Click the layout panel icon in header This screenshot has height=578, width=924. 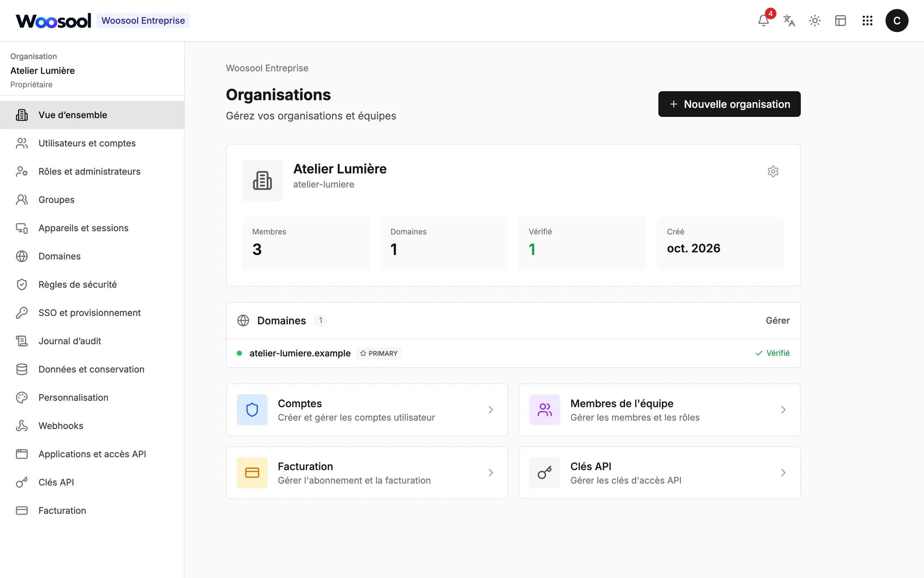coord(840,21)
